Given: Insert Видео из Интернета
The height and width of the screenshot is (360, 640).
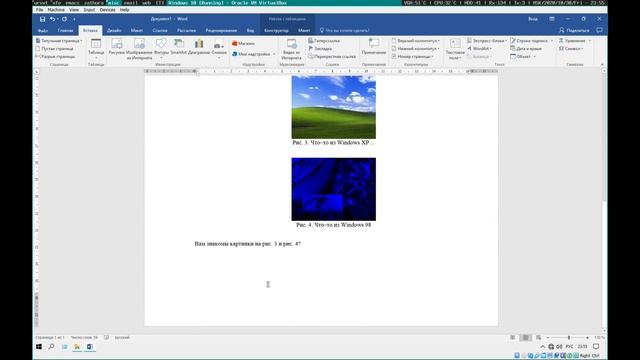Looking at the screenshot, I should pyautogui.click(x=291, y=49).
